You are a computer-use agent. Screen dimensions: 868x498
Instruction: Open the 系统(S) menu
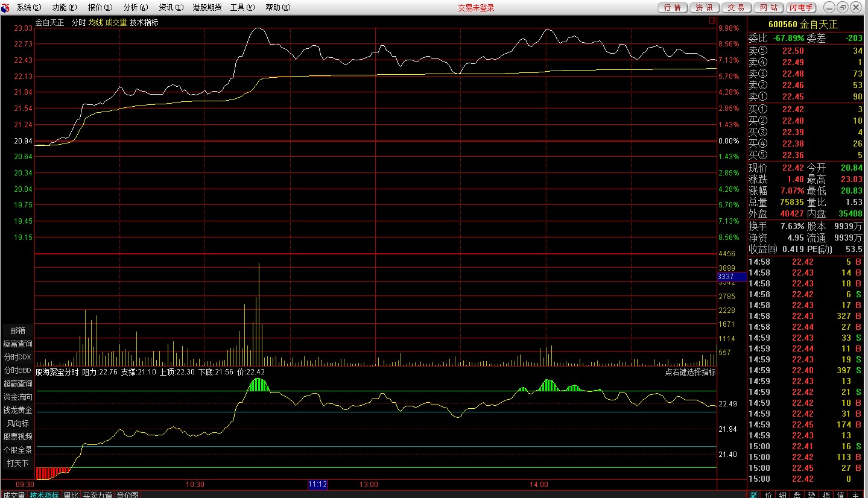pyautogui.click(x=28, y=7)
